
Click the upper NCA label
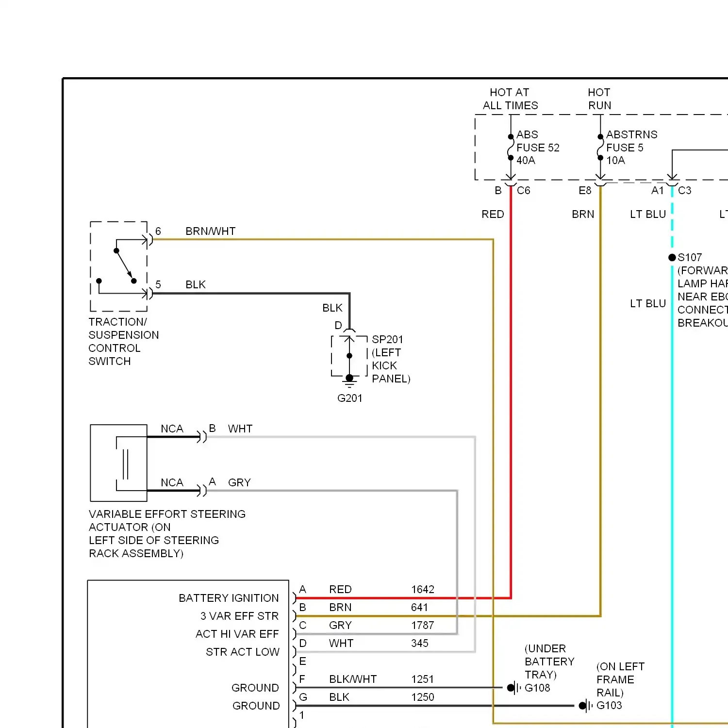point(172,429)
